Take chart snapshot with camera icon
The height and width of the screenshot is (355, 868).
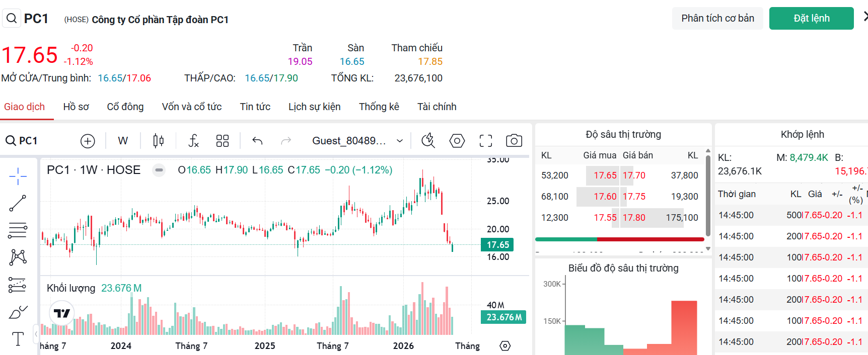pyautogui.click(x=514, y=141)
